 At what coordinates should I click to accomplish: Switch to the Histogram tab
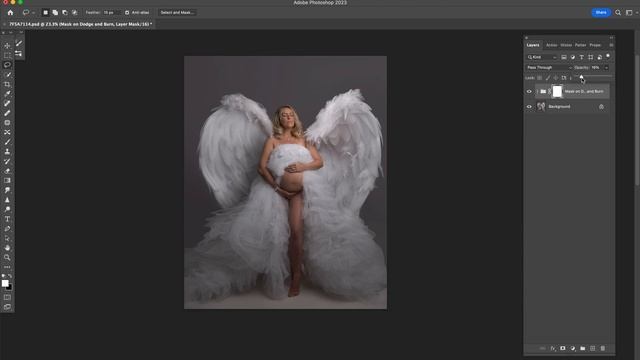pos(566,45)
